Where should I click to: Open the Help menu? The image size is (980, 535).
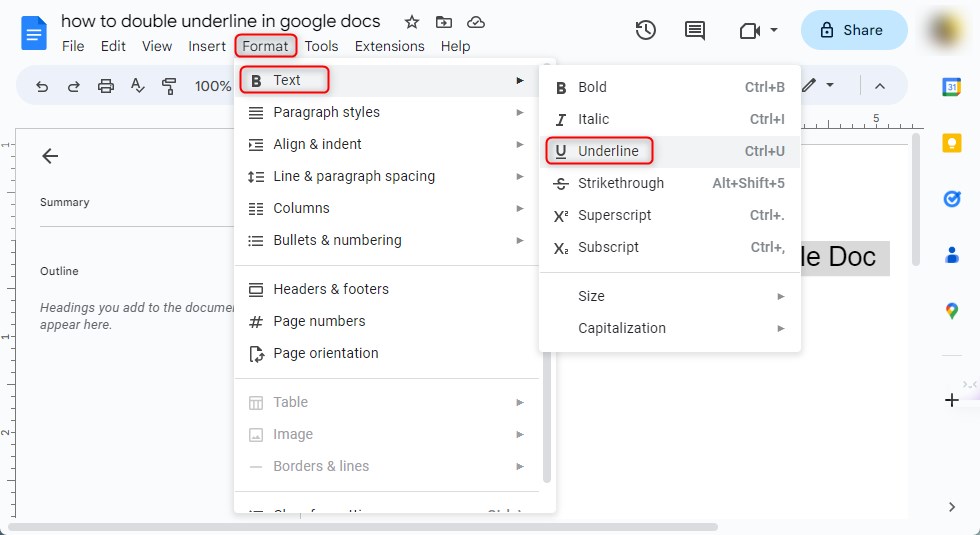455,46
